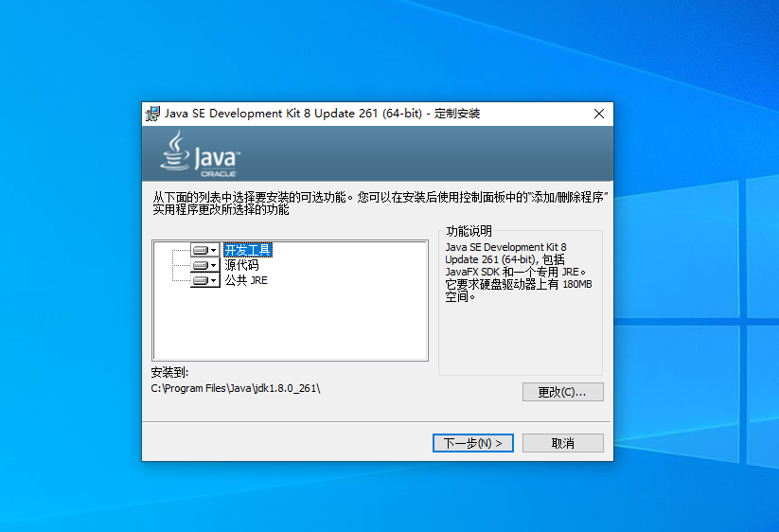779x532 pixels.
Task: Open the 源代码 feature dropdown icon
Action: pos(205,265)
